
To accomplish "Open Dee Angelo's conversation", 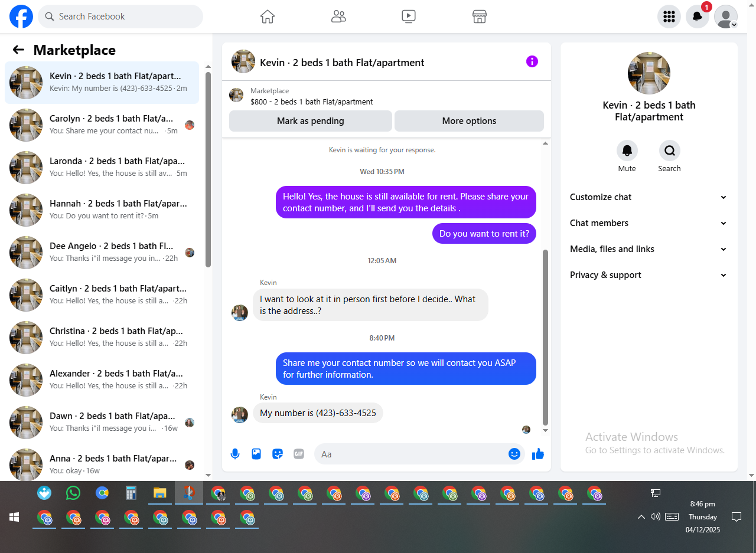I will (102, 253).
